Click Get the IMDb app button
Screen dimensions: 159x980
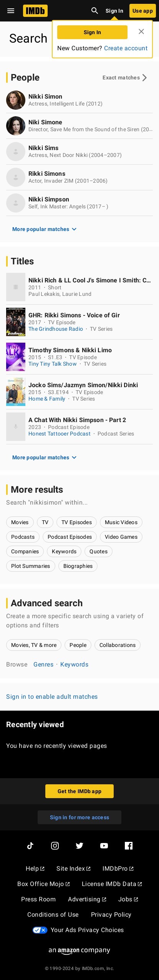coord(79,791)
